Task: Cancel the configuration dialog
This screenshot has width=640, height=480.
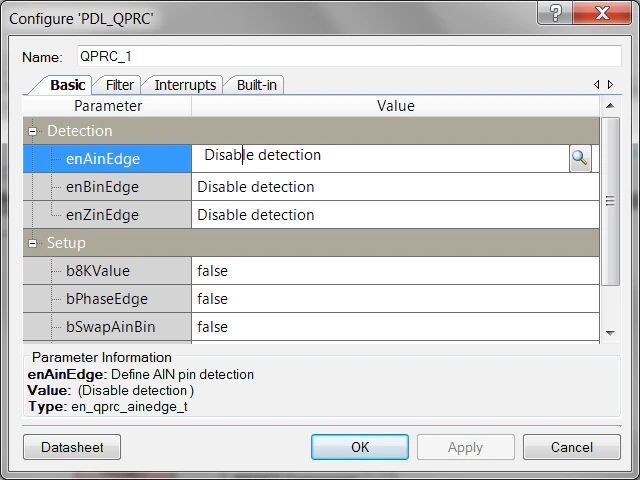Action: tap(571, 447)
